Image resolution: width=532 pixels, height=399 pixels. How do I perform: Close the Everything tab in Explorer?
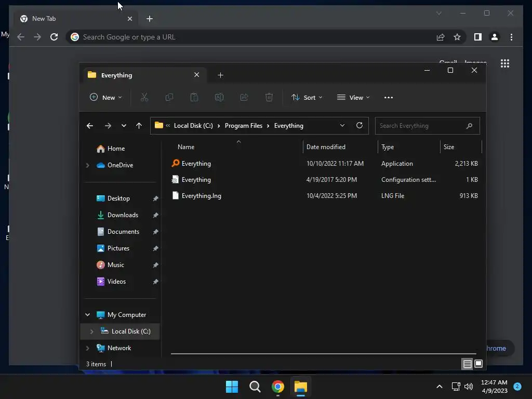pyautogui.click(x=197, y=75)
